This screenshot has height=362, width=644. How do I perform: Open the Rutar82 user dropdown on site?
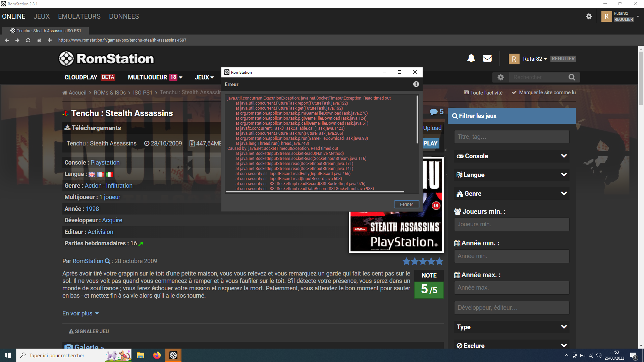tap(535, 59)
